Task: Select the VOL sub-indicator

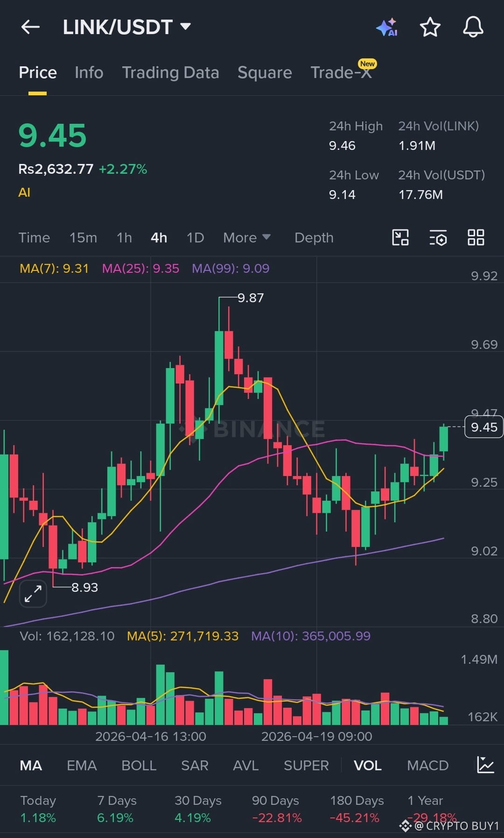Action: point(368,765)
